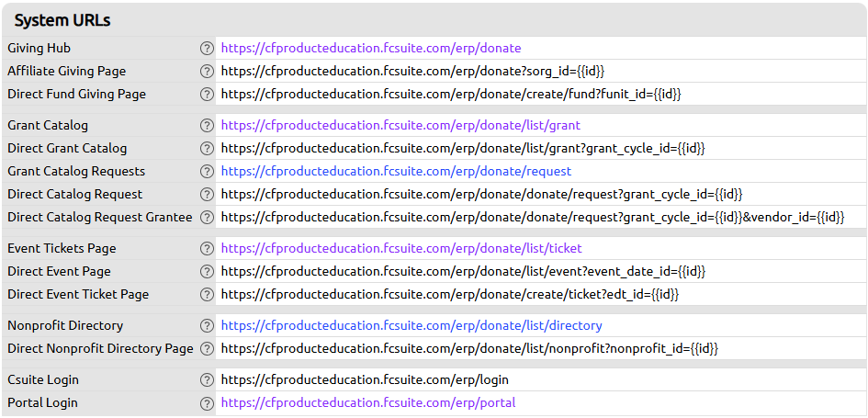This screenshot has width=868, height=418.
Task: Visit the Nonprofit Directory list/directory link
Action: tap(411, 325)
